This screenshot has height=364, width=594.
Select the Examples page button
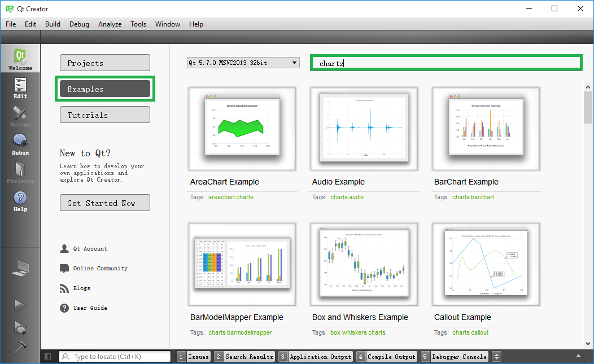[105, 89]
